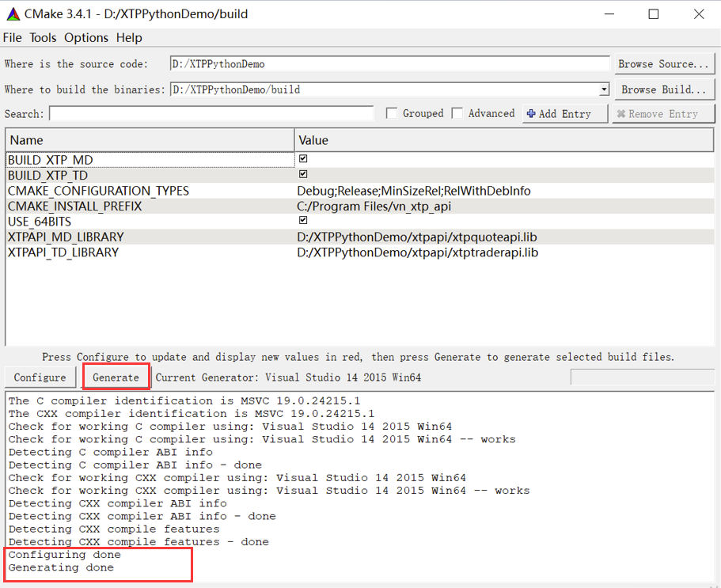Click the plus icon on Add Entry
This screenshot has height=588, width=721.
(531, 114)
